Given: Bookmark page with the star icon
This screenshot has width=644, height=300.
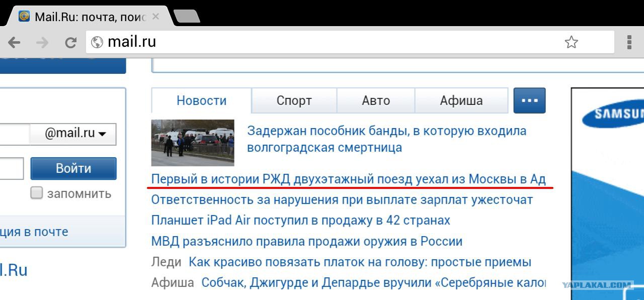Looking at the screenshot, I should click(571, 42).
